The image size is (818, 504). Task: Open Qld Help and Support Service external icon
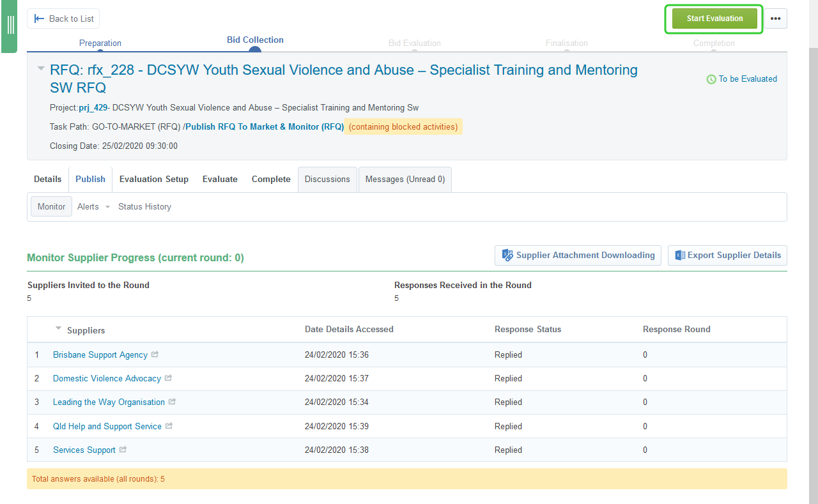pyautogui.click(x=169, y=426)
